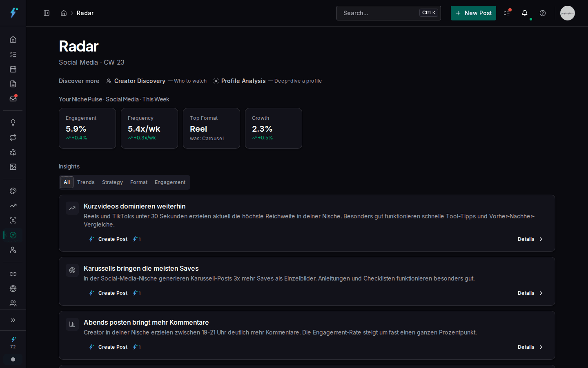Open the task list icon in header
Screen dimensions: 588x368
tap(507, 13)
